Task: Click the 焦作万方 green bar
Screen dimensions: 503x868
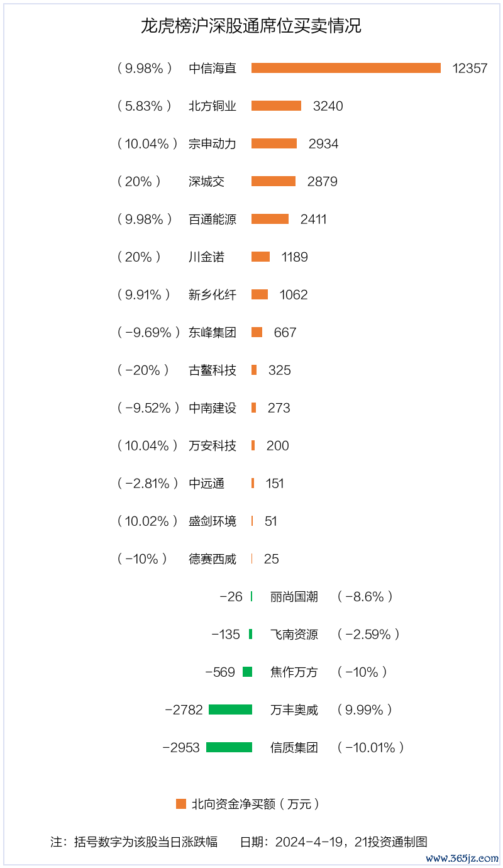Action: point(247,672)
